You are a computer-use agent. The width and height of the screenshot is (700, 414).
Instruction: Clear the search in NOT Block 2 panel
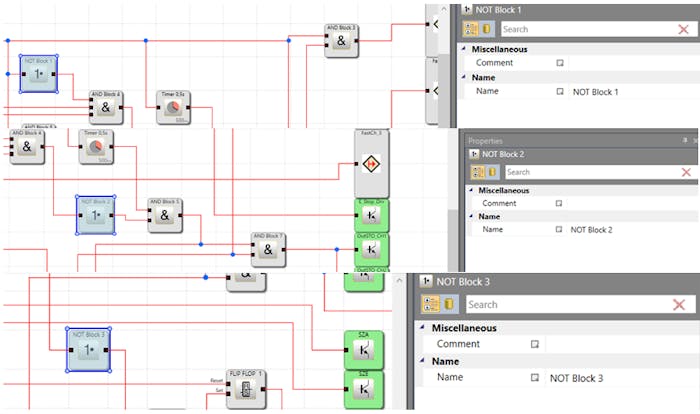pos(686,172)
